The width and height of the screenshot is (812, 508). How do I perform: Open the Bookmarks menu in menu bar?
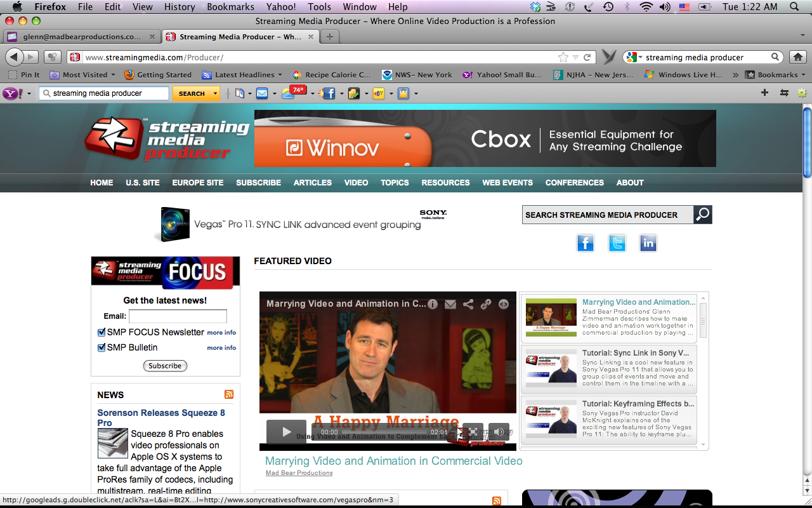(x=230, y=7)
